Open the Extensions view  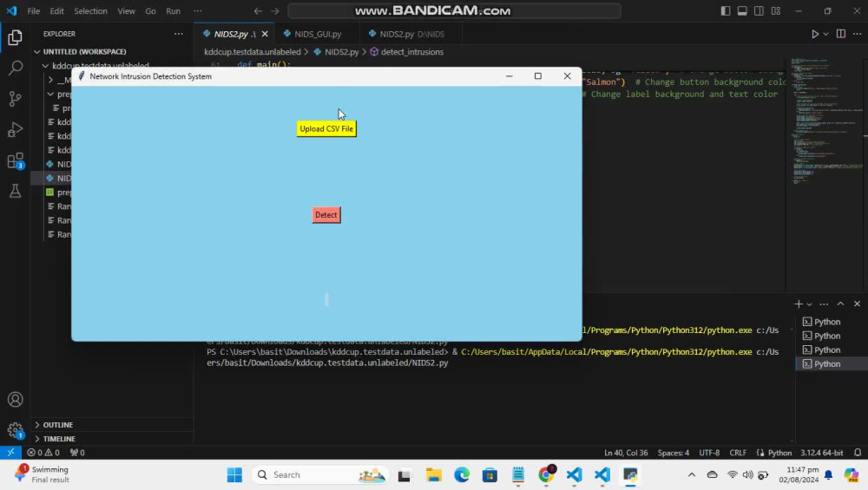pyautogui.click(x=15, y=161)
